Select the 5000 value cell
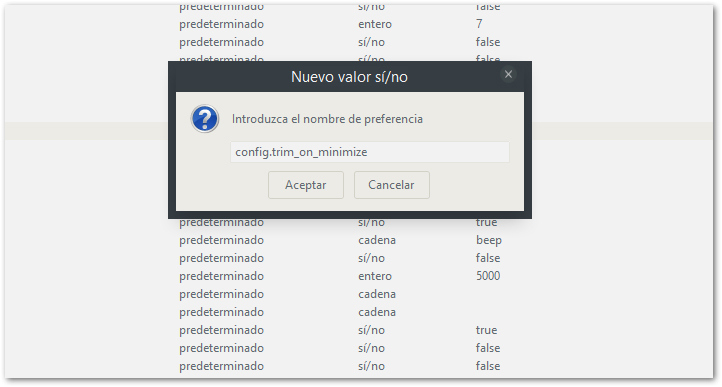The height and width of the screenshot is (387, 722). coord(488,276)
